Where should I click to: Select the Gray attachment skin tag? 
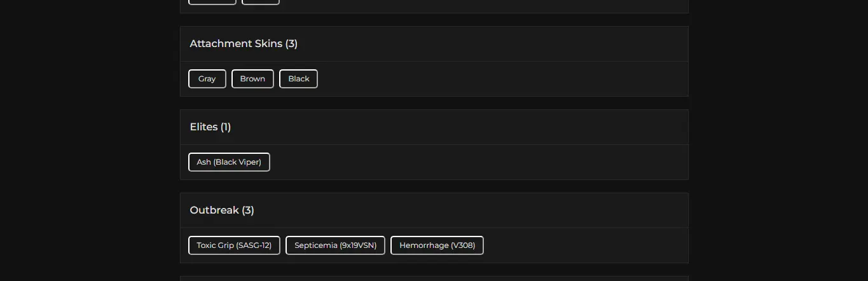pyautogui.click(x=207, y=79)
